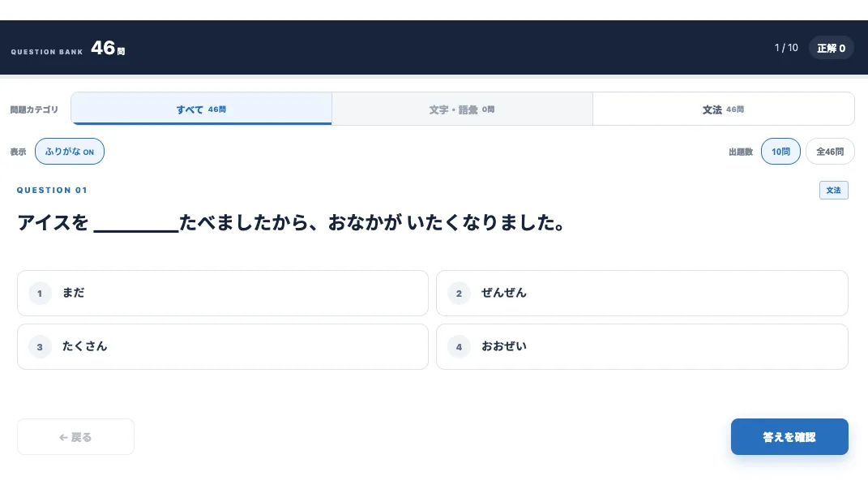Select the すべて 46問 category tab

202,109
